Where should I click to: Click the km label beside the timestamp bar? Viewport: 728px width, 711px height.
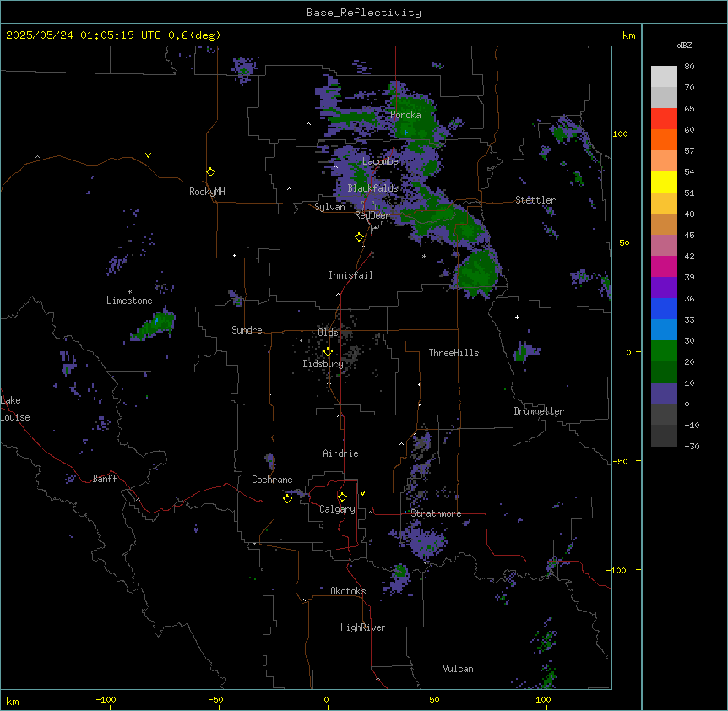pos(628,35)
